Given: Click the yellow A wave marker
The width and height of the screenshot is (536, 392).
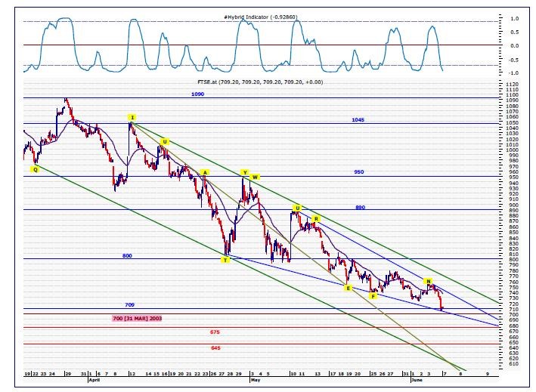Looking at the screenshot, I should (x=205, y=172).
